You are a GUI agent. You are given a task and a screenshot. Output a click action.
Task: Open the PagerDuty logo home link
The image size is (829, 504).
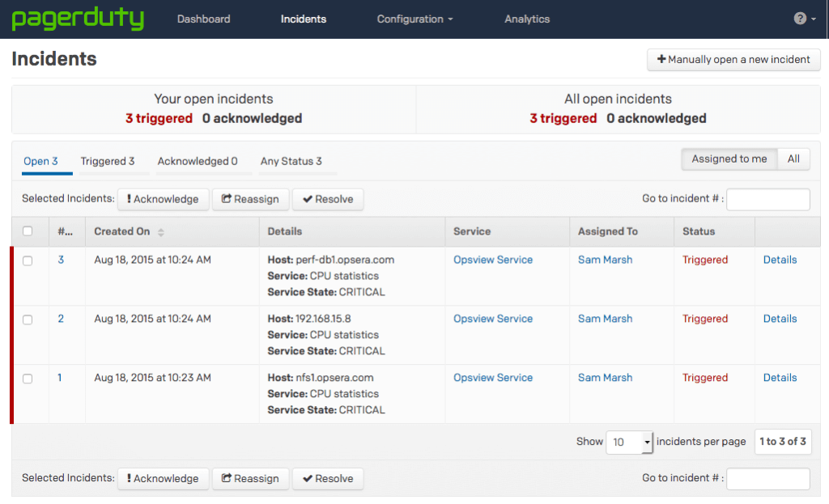(x=78, y=19)
